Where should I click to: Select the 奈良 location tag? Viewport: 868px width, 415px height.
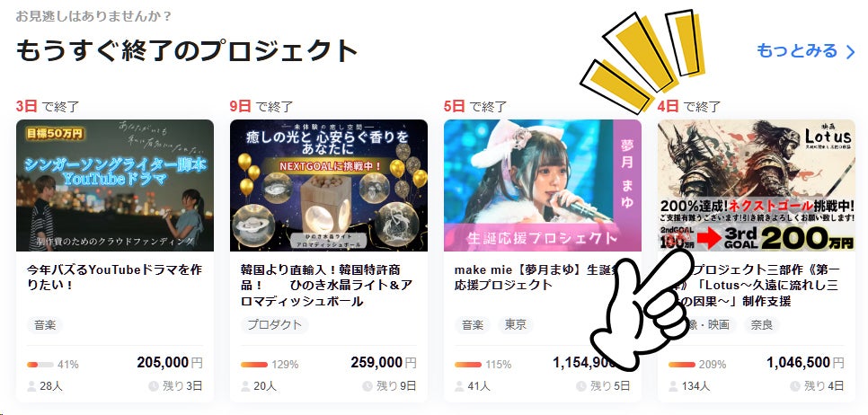[761, 325]
